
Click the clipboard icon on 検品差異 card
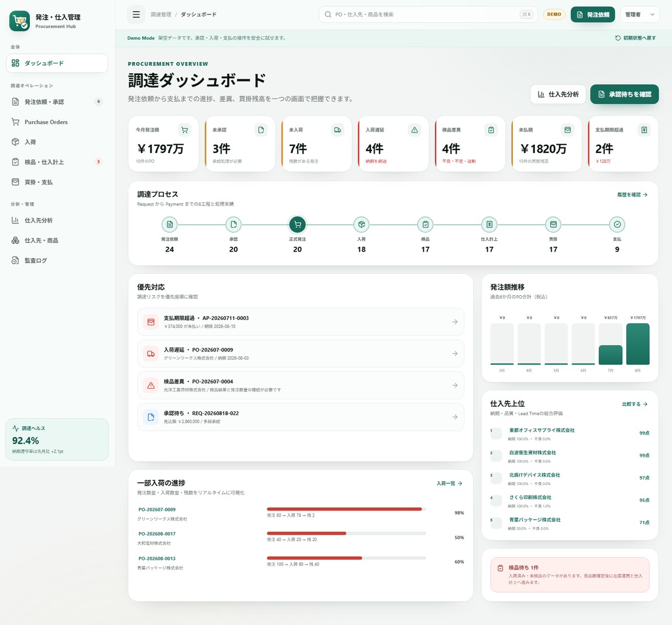491,130
